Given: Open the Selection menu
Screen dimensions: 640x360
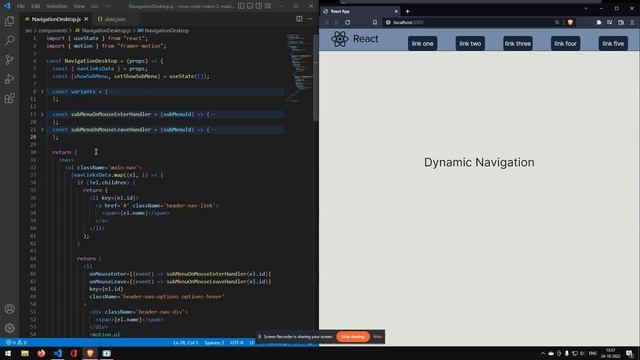Looking at the screenshot, I should coord(56,6).
